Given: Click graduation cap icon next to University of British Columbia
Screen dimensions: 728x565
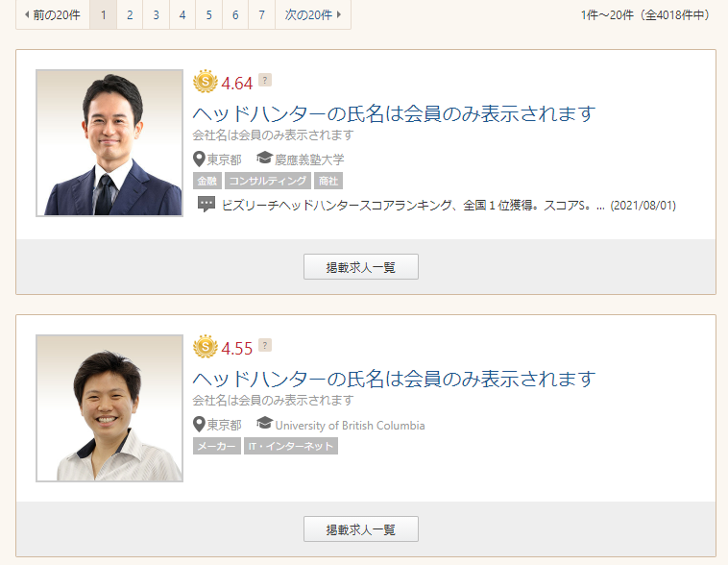Looking at the screenshot, I should tap(264, 424).
